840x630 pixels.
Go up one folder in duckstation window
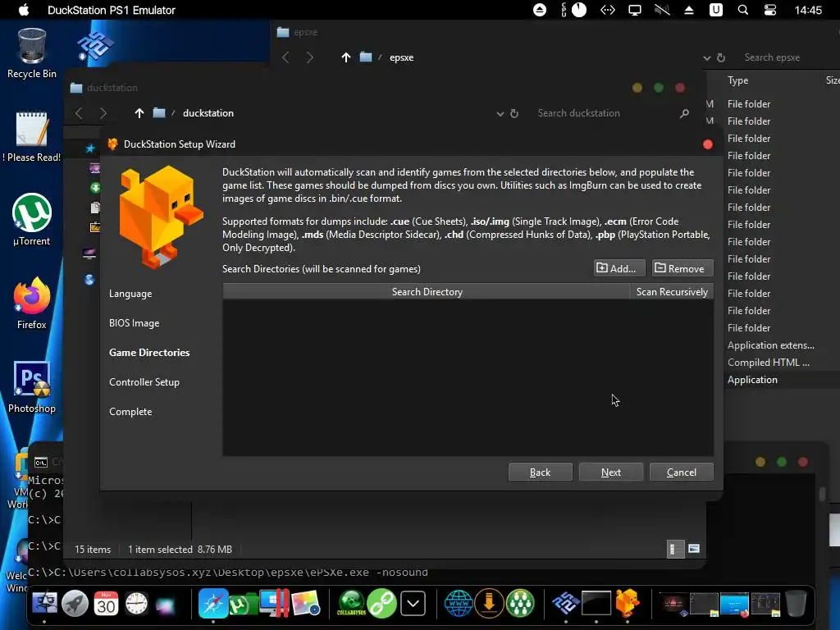click(139, 113)
